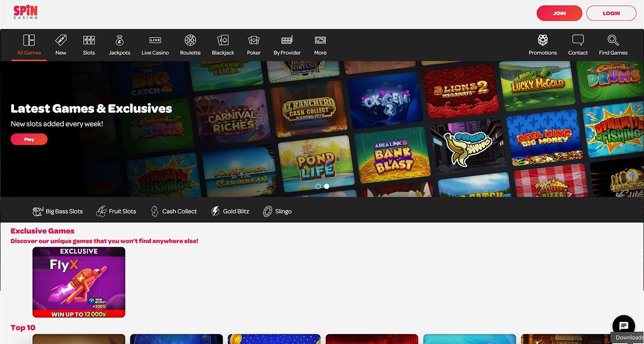Screen dimensions: 644x344
Task: Click the Find Games magnifier icon
Action: click(613, 40)
